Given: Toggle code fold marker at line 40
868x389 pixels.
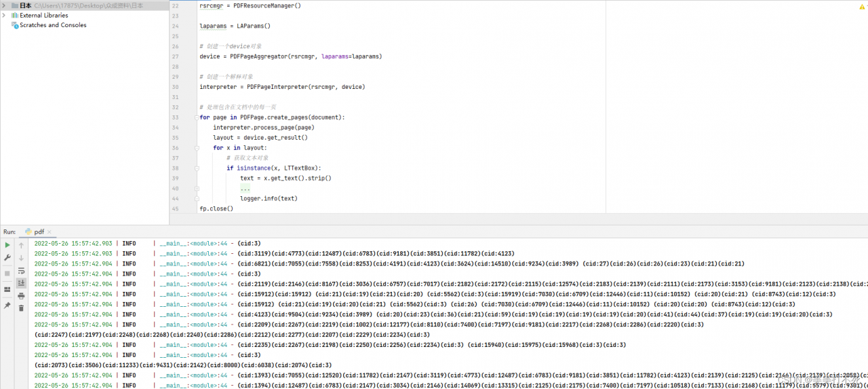Looking at the screenshot, I should click(195, 188).
